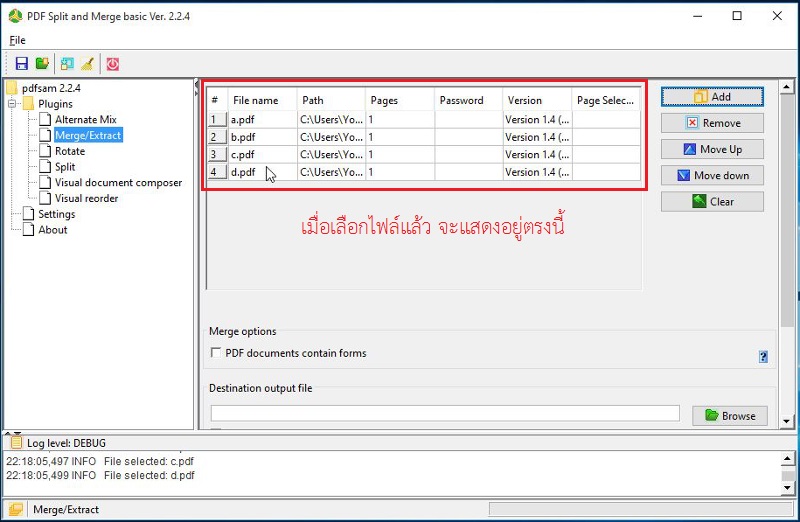Click row number 4 button

(x=217, y=172)
